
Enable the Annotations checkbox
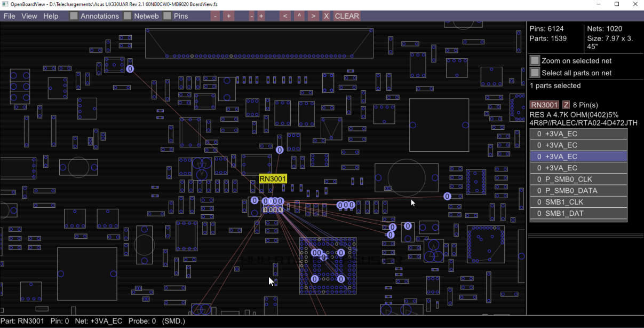[74, 16]
